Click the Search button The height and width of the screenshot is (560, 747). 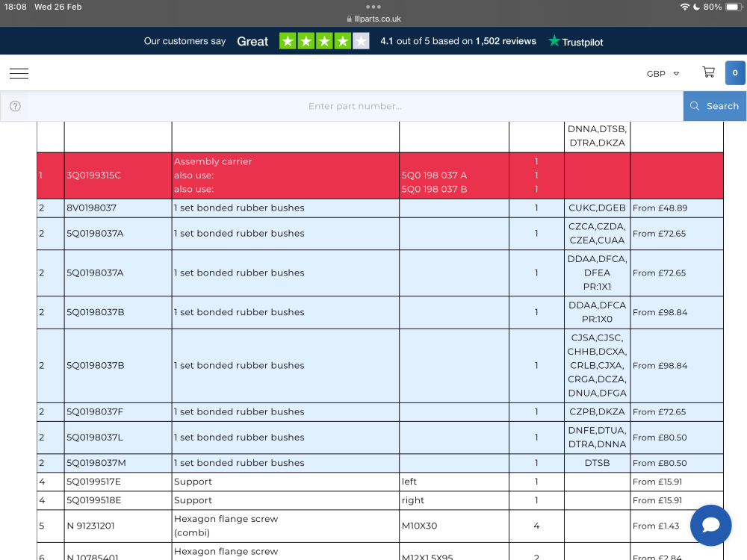coord(715,106)
